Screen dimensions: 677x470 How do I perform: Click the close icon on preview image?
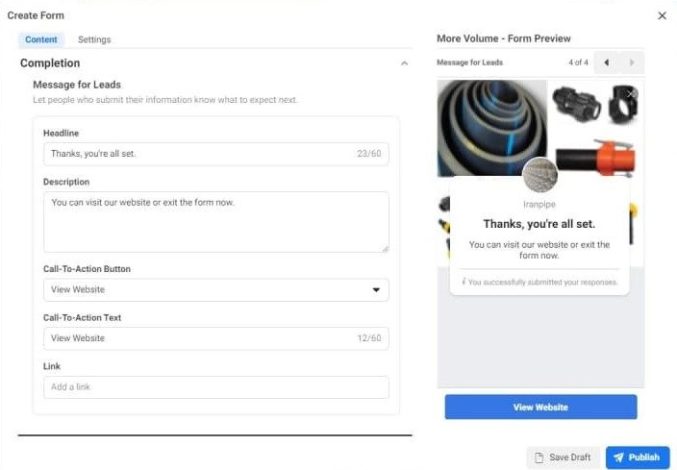coord(630,94)
